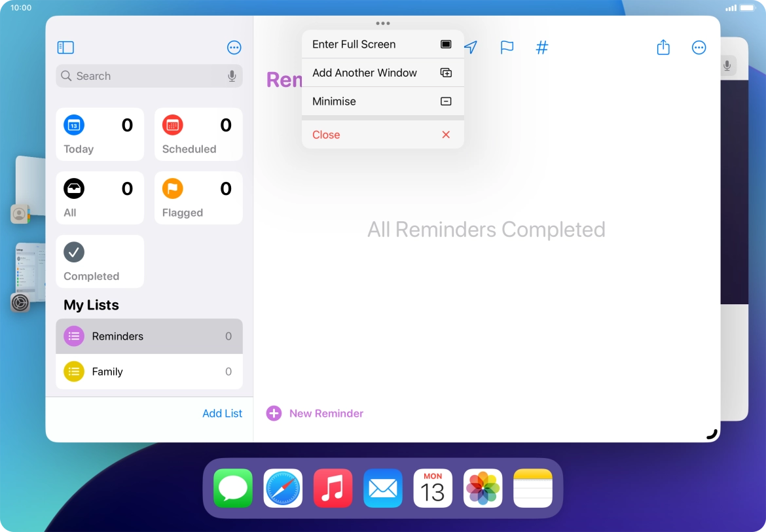This screenshot has height=532, width=766.
Task: Click the three-dot window control handle
Action: click(383, 24)
